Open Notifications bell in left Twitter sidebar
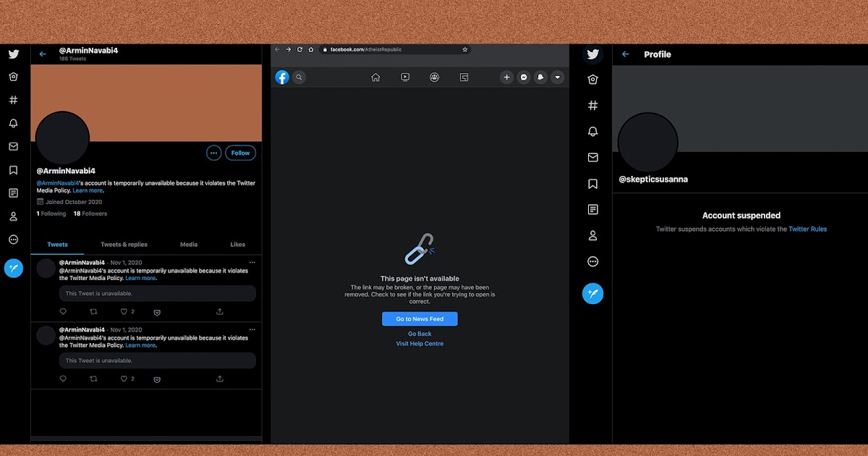Viewport: 868px width, 456px height. coord(13,123)
